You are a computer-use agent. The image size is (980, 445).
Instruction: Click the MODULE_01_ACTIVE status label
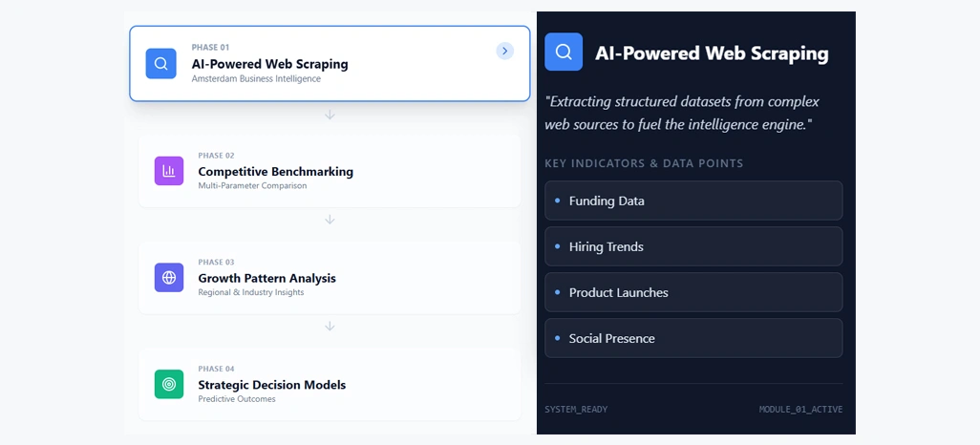click(800, 410)
